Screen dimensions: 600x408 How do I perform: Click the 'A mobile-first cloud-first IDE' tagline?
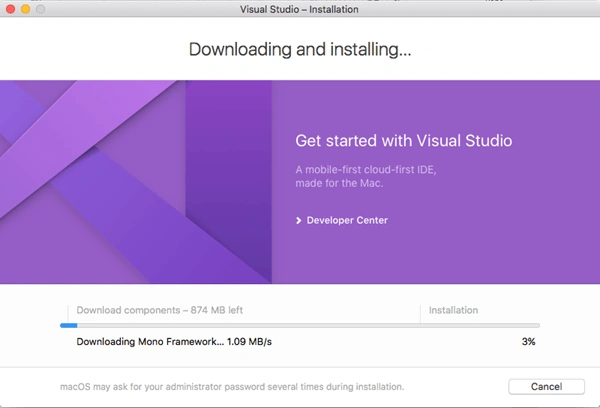(366, 176)
